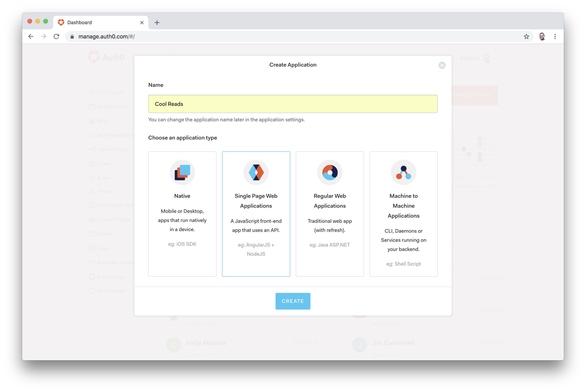Screen dimensions: 586x392
Task: Click the CREATE button
Action: (x=293, y=301)
